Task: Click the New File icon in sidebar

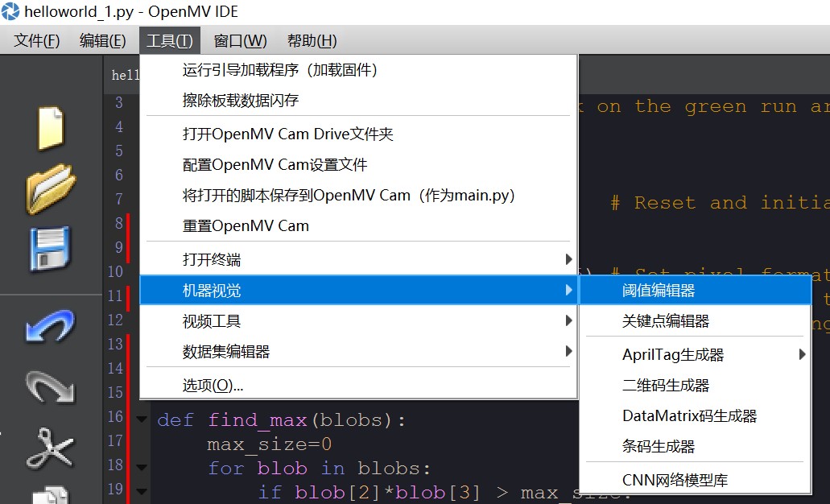Action: point(51,128)
